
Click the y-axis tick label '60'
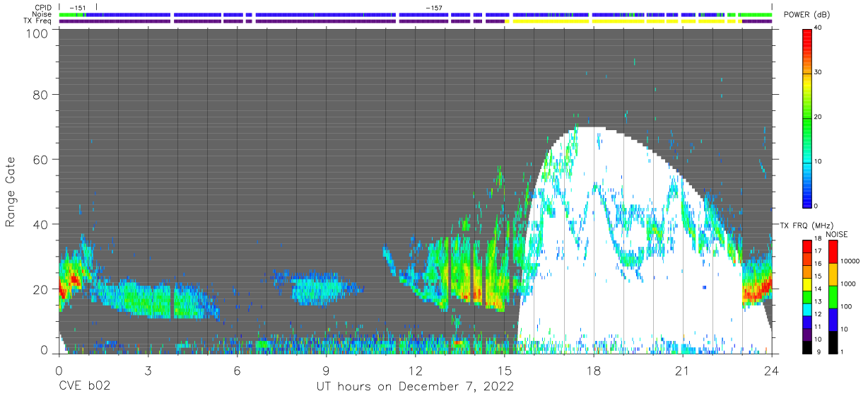tap(41, 160)
